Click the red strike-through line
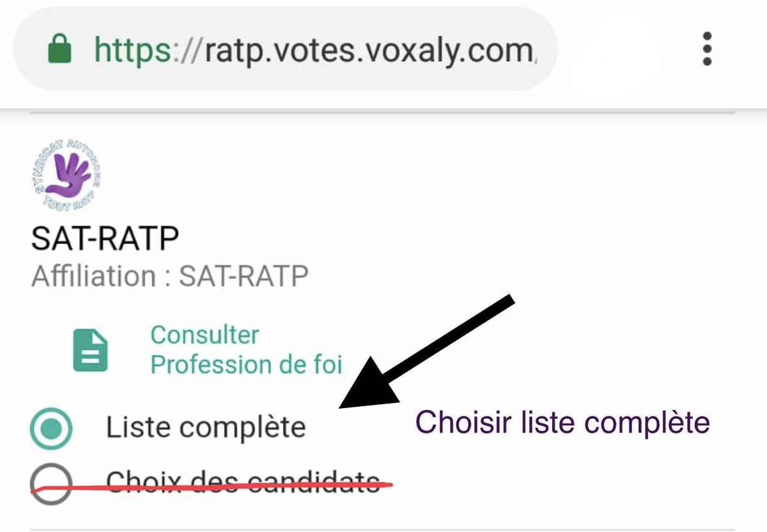This screenshot has height=532, width=767. pos(212,487)
